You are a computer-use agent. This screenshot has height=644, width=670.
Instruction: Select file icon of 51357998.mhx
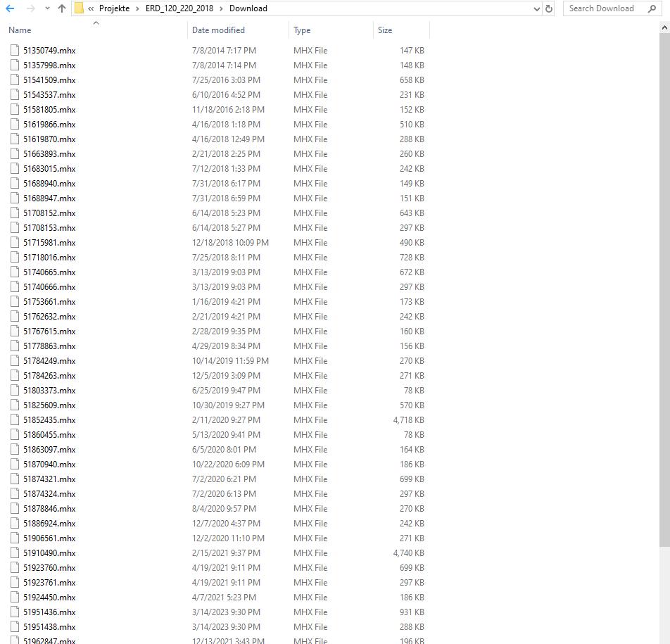coord(15,65)
